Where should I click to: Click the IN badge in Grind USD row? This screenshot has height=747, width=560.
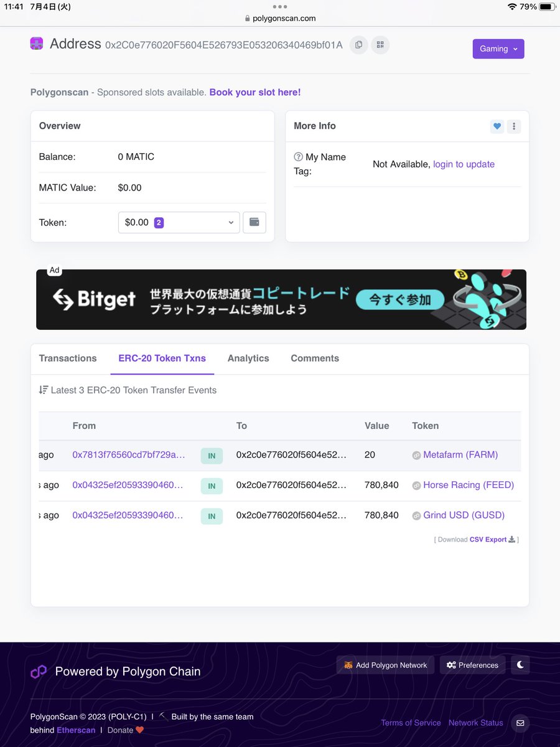click(212, 516)
